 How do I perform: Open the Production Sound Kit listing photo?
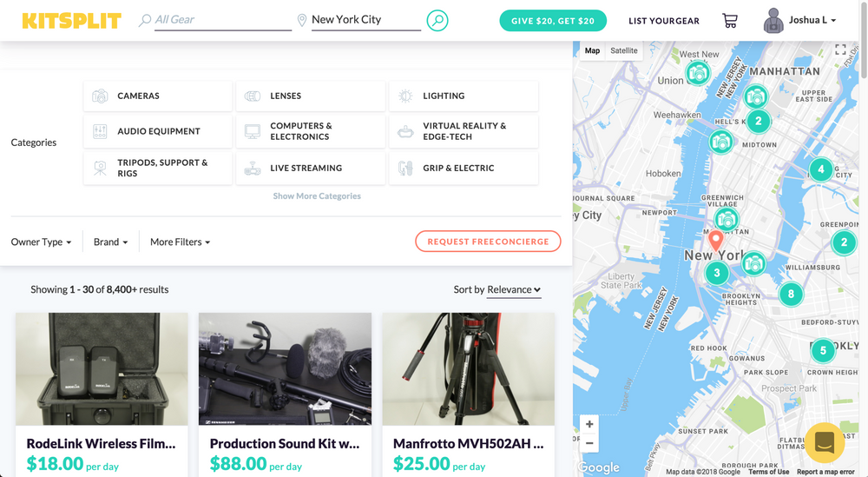tap(285, 369)
